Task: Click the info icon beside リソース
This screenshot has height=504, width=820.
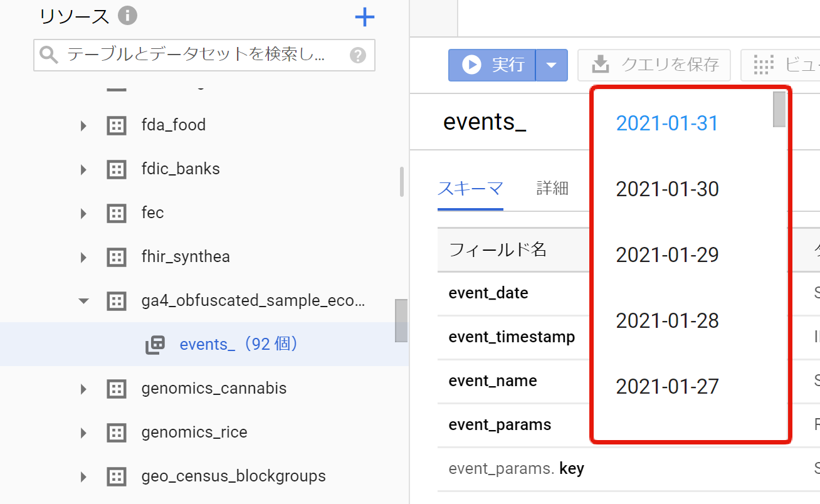Action: click(127, 16)
